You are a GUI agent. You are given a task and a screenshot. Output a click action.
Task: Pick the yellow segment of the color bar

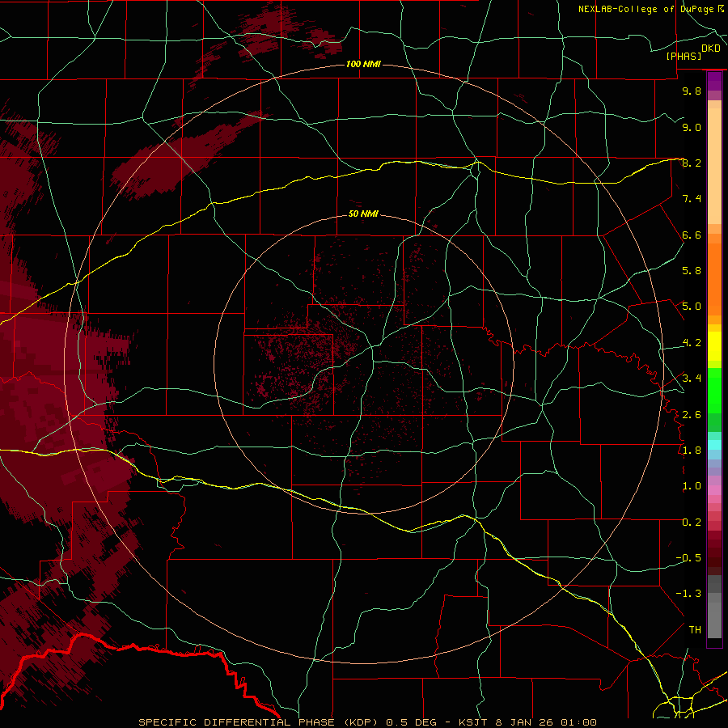pos(714,346)
